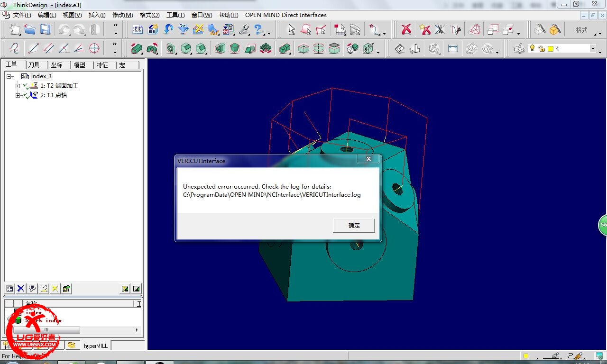Click the yellow layer color swatch

click(551, 48)
